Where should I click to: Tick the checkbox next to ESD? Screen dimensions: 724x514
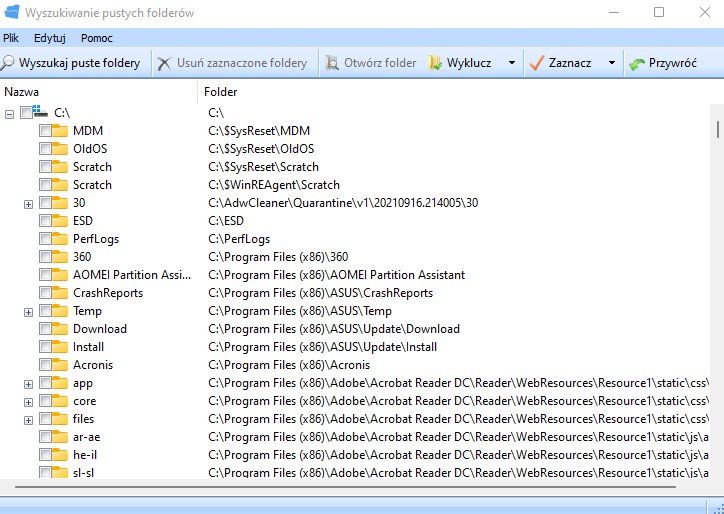click(x=45, y=221)
